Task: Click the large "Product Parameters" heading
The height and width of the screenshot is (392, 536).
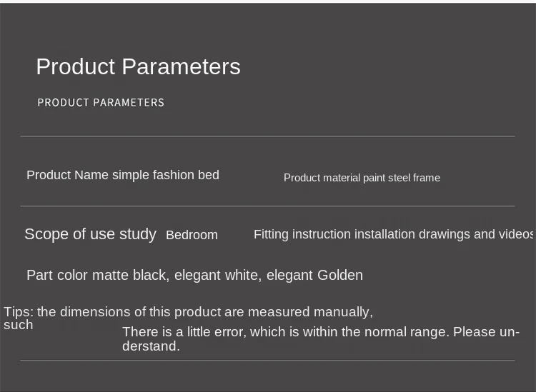Action: point(138,66)
